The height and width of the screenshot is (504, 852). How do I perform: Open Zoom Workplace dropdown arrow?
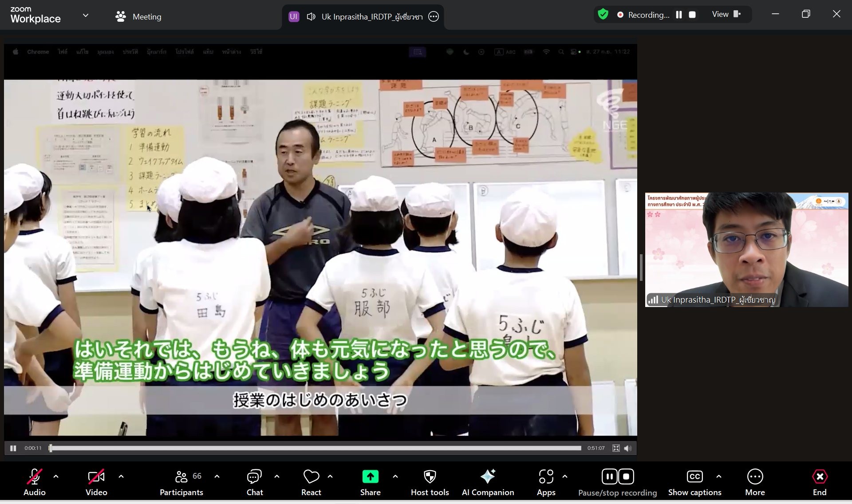click(x=86, y=16)
